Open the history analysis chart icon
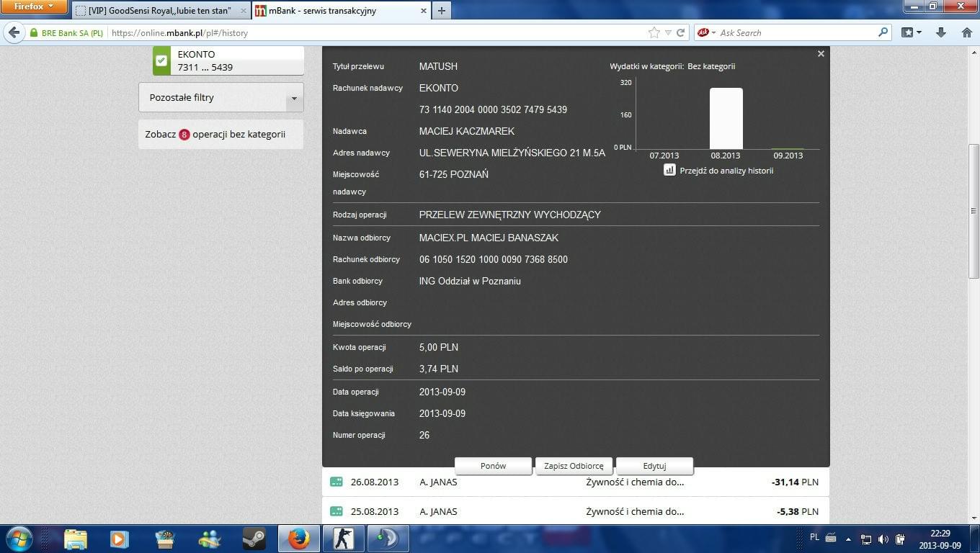 pos(669,170)
